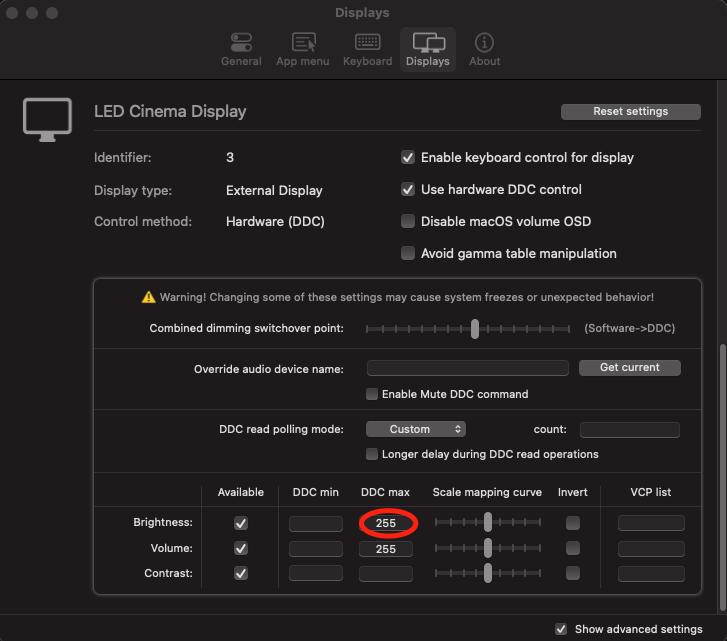Toggle the Brightness Invert checkbox
Image resolution: width=727 pixels, height=641 pixels.
[x=573, y=523]
